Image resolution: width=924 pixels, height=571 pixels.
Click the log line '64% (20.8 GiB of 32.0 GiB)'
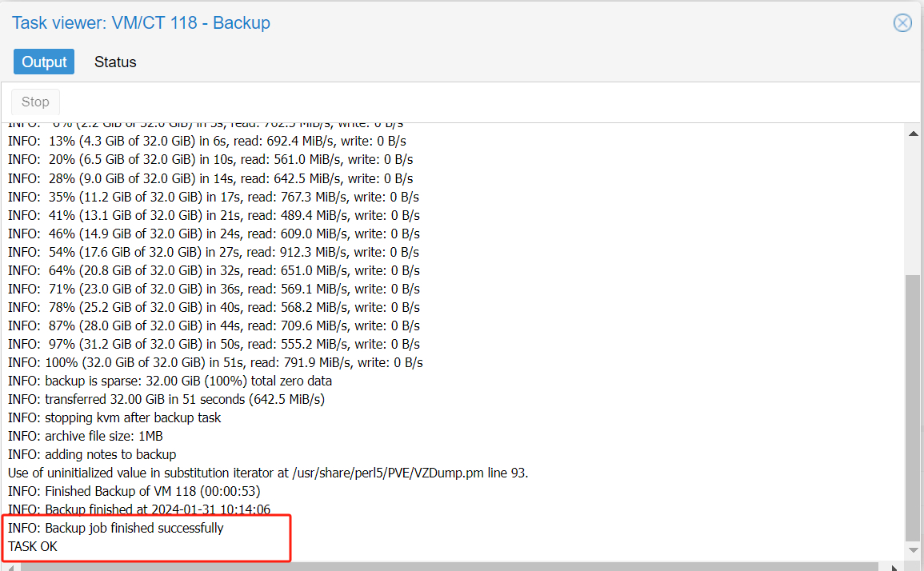pos(214,270)
